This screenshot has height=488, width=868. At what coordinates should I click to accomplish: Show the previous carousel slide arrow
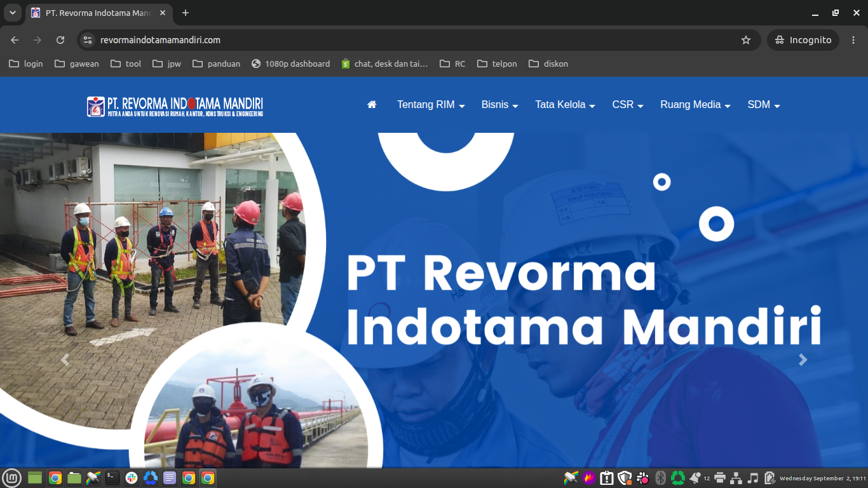65,360
